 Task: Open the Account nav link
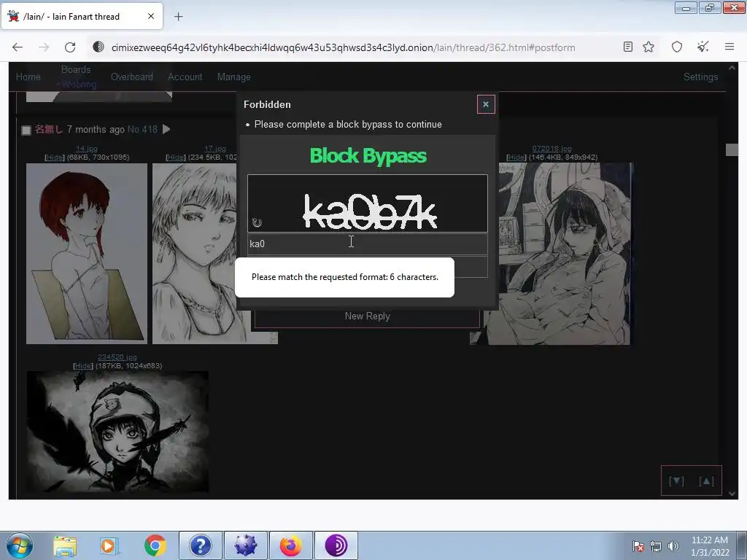(185, 77)
